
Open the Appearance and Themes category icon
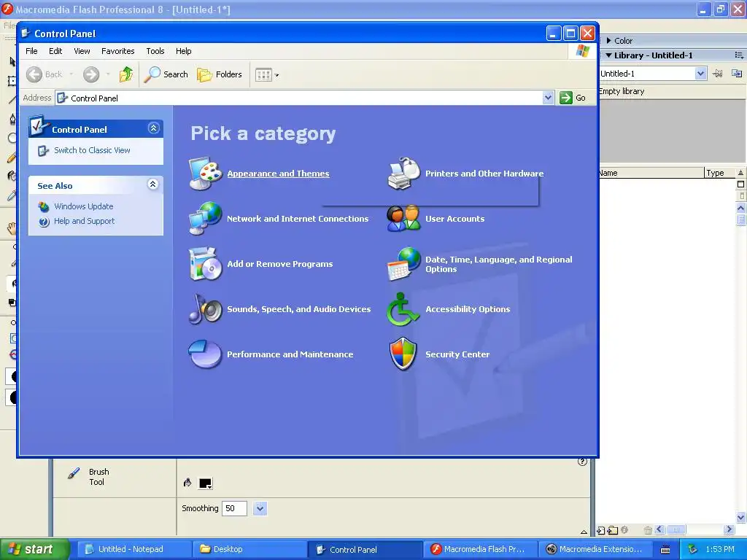click(x=205, y=174)
